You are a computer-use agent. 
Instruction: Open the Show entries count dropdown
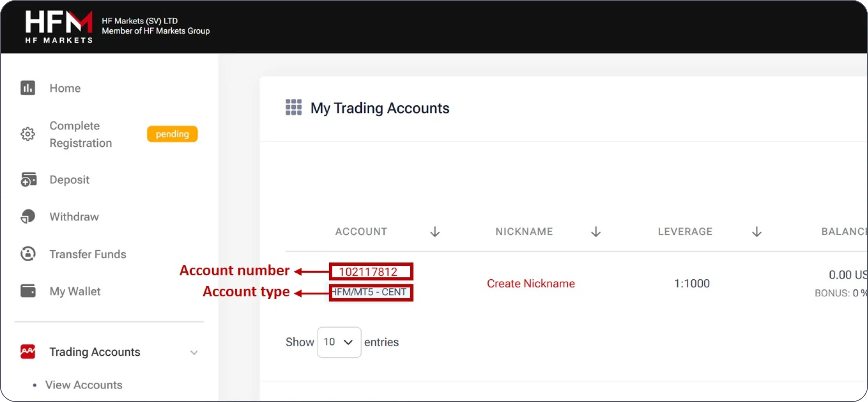pos(339,342)
